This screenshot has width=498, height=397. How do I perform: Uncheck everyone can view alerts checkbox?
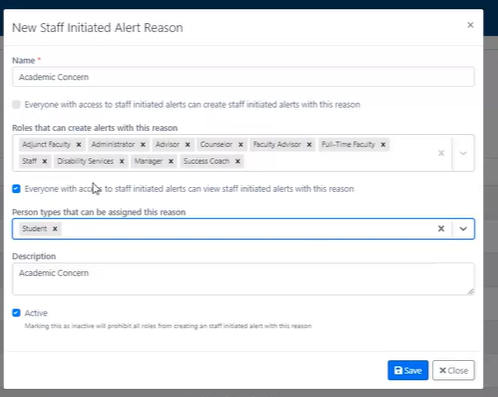[x=16, y=189]
